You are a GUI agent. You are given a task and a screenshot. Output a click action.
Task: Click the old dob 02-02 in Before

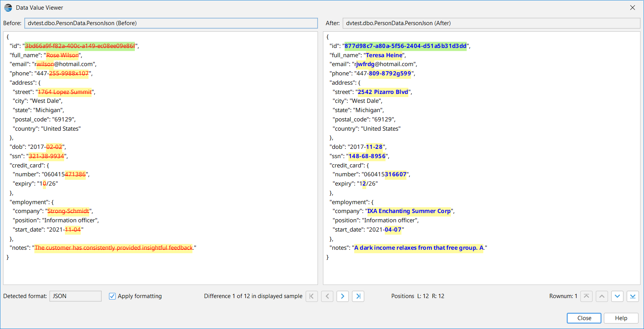click(x=54, y=147)
